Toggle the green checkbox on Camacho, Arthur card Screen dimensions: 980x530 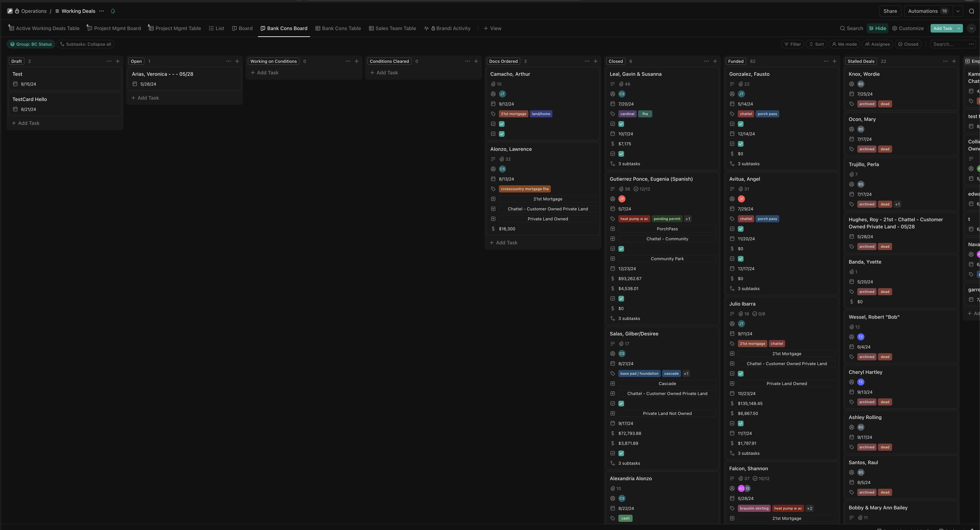click(501, 124)
